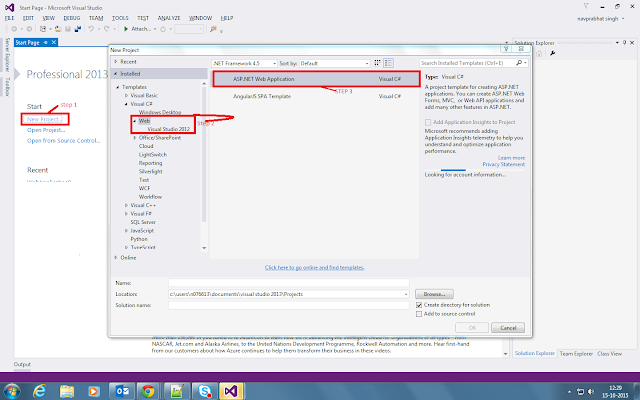
Task: Click inside the project Name field
Action: point(289,283)
